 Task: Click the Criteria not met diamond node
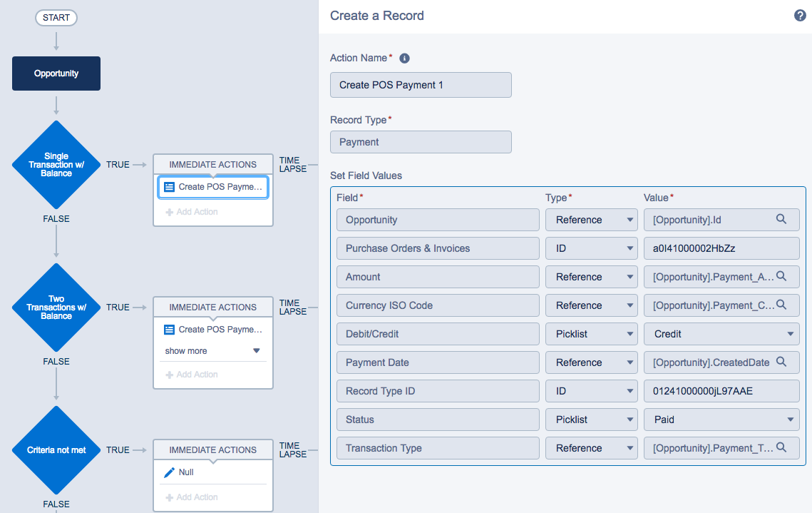pyautogui.click(x=56, y=450)
